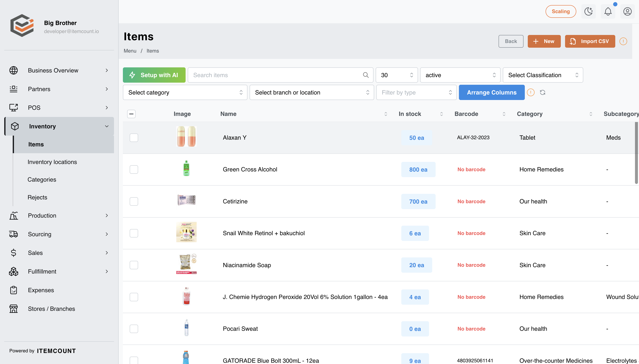Click the New item button

[x=544, y=41]
